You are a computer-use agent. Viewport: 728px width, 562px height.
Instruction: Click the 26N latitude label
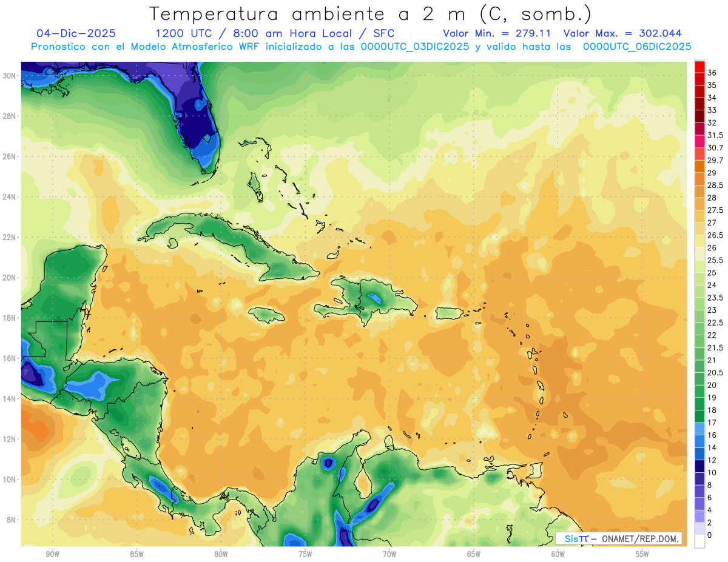10,156
